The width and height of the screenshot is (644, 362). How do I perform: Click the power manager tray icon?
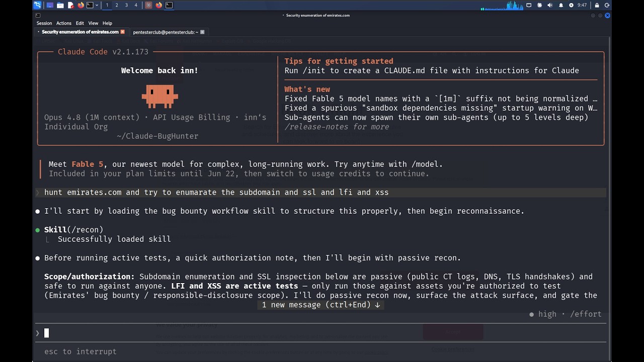pyautogui.click(x=539, y=5)
